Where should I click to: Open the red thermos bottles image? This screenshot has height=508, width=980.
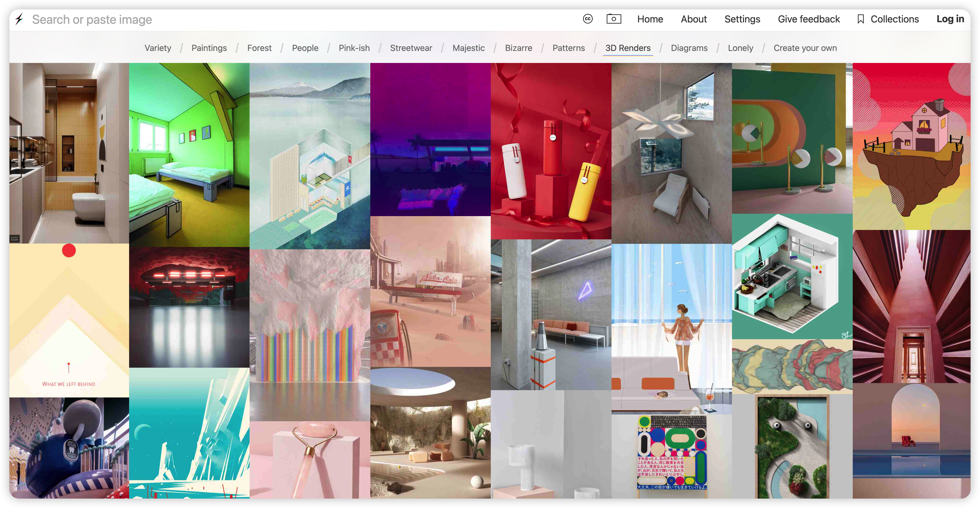click(x=550, y=151)
